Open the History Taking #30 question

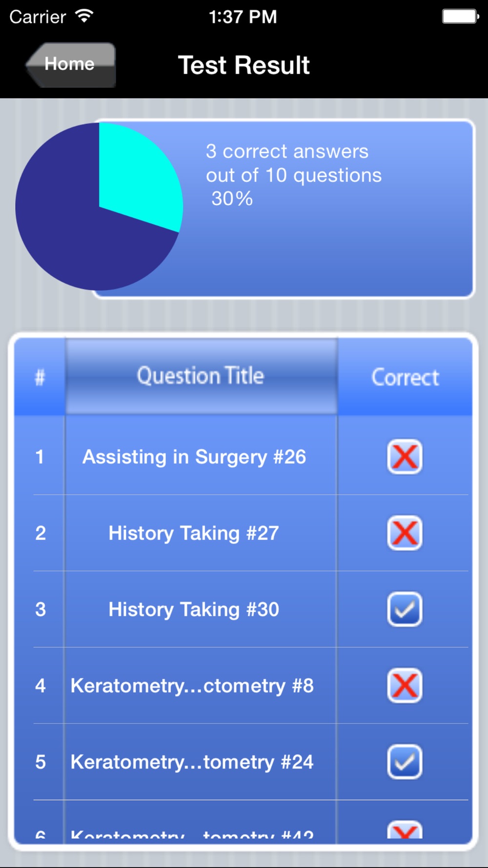click(194, 609)
